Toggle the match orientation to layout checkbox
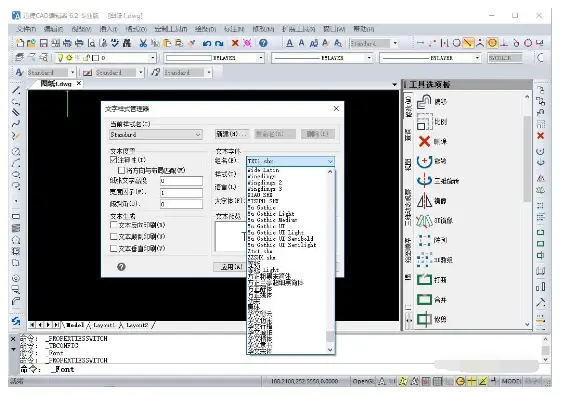The image size is (567, 397). (121, 170)
